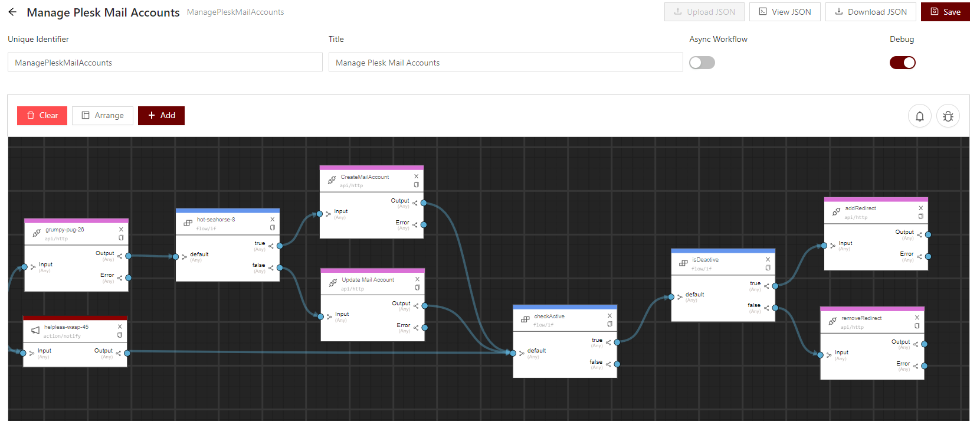
Task: Open the notification bell icon
Action: click(919, 116)
